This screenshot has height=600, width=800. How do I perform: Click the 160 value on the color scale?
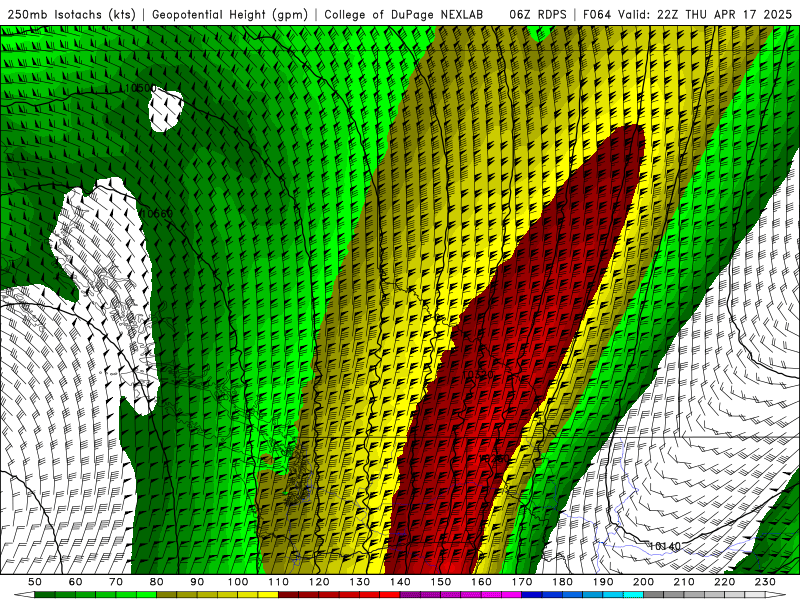pyautogui.click(x=481, y=582)
